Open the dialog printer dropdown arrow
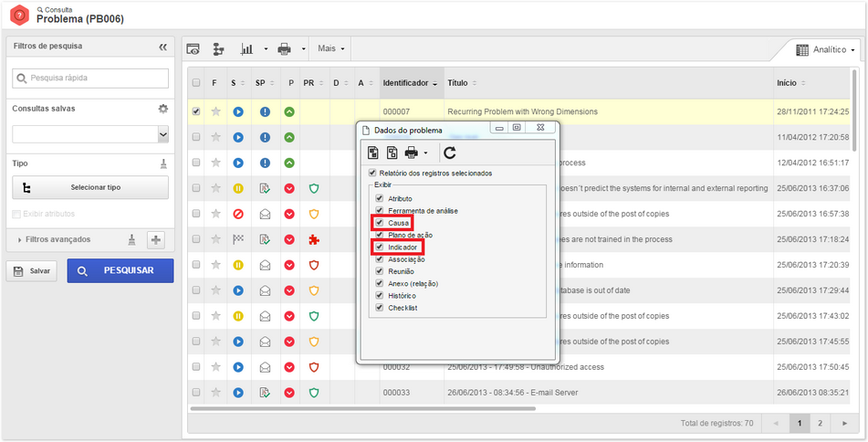This screenshot has height=442, width=868. tap(425, 153)
